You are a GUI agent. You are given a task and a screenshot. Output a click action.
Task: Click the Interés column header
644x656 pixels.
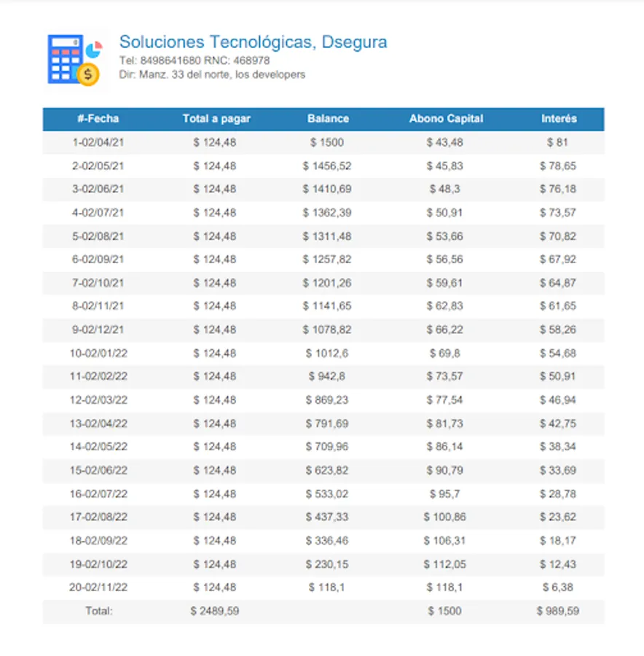[x=559, y=119]
